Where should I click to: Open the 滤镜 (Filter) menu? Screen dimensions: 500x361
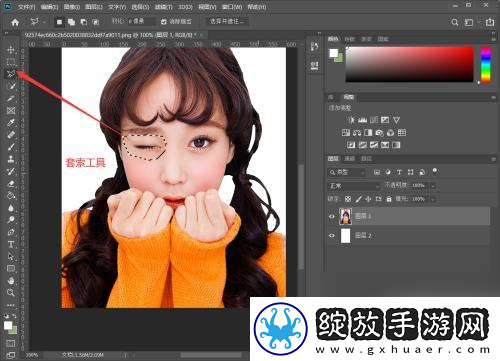pyautogui.click(x=163, y=7)
